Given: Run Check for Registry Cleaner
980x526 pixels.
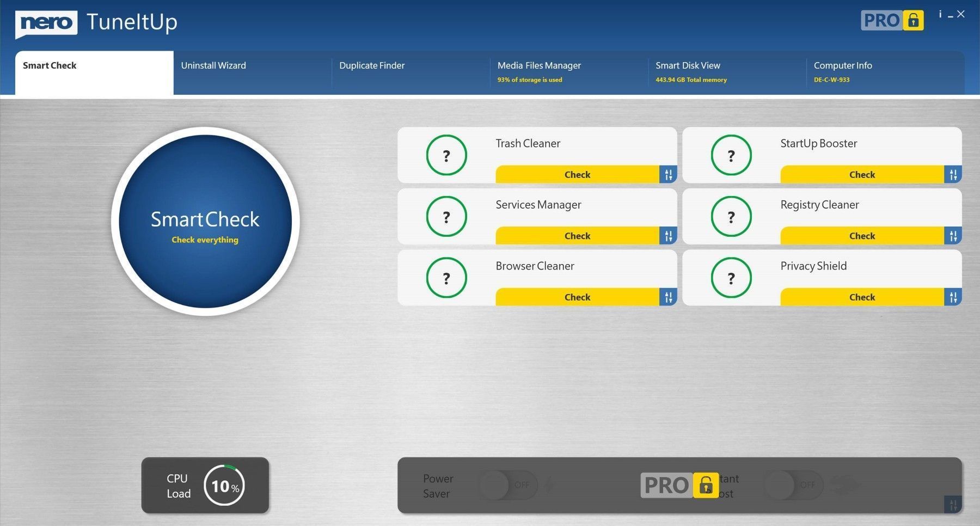Looking at the screenshot, I should click(862, 236).
